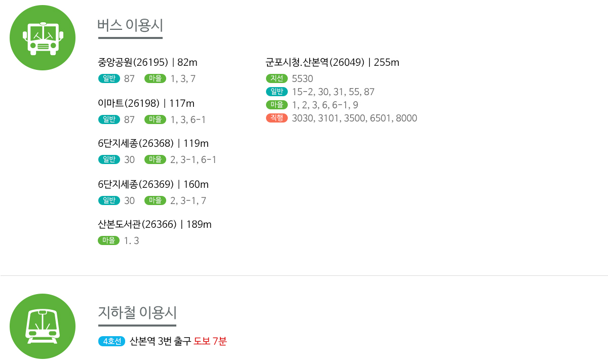Click the red 도보 7분 text
Screen dimensions: 608x364
pyautogui.click(x=210, y=341)
